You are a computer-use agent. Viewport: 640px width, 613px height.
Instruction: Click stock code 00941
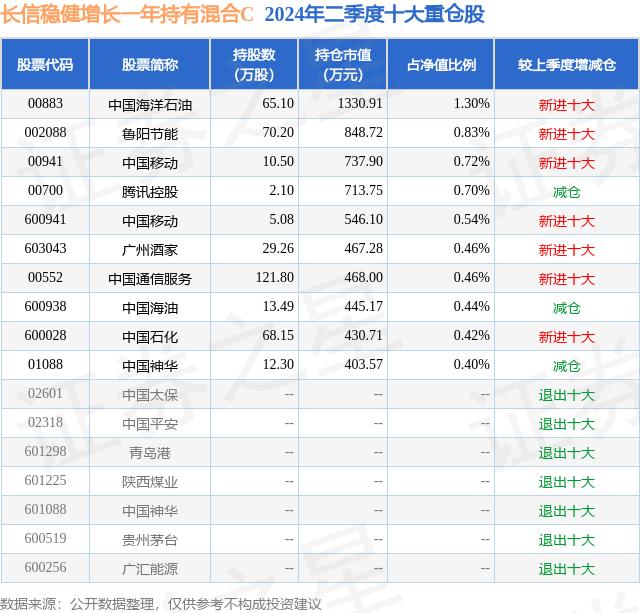(45, 162)
